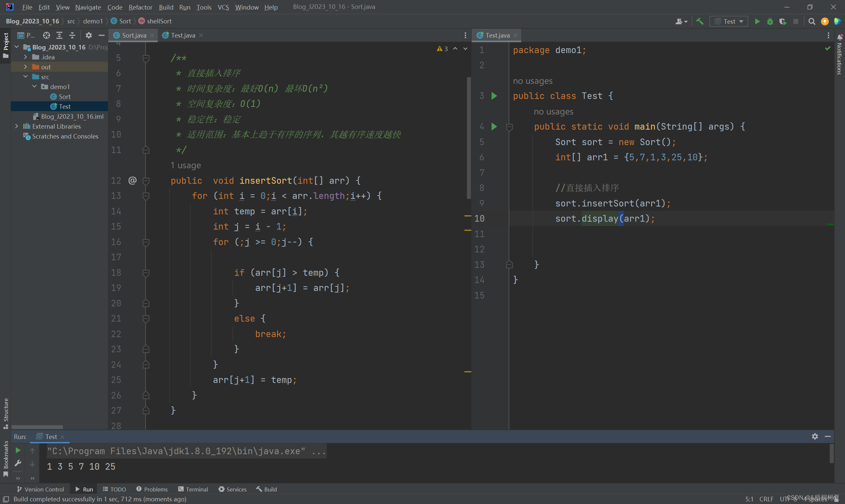Screen dimensions: 845x504
Task: Run the Test configuration with the green play icon
Action: coord(757,21)
